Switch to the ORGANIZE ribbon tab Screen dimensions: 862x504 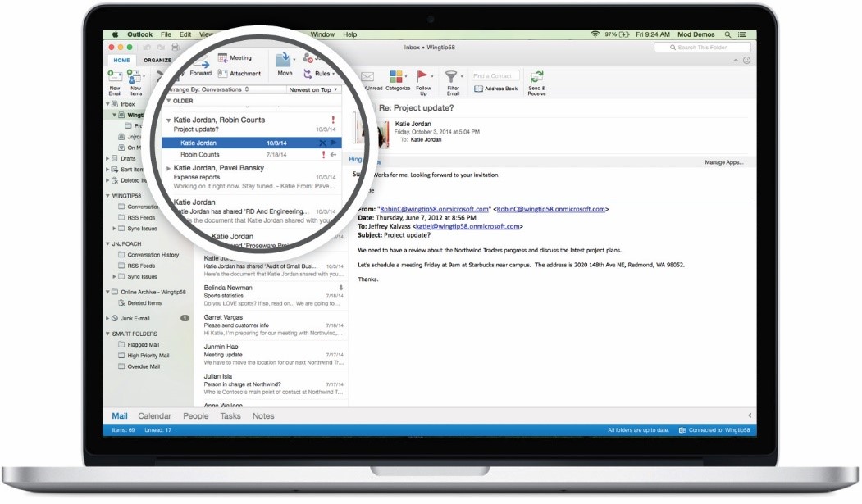(x=157, y=60)
